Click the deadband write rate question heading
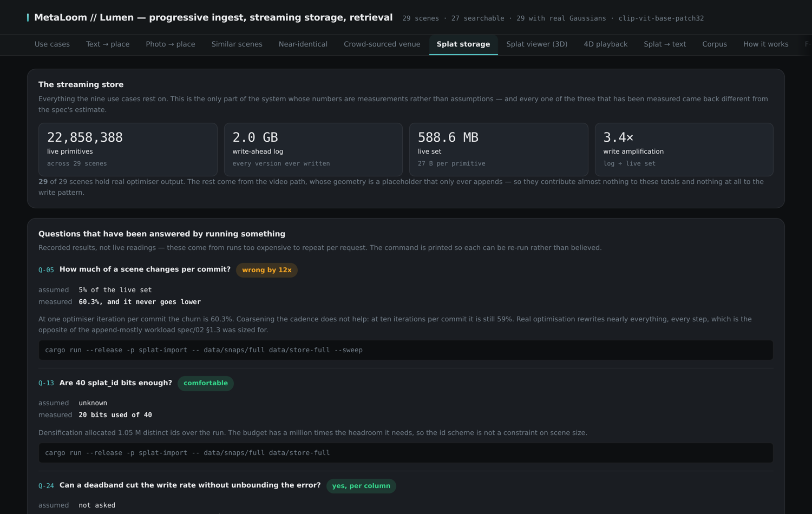Viewport: 812px width, 514px height. 190,485
